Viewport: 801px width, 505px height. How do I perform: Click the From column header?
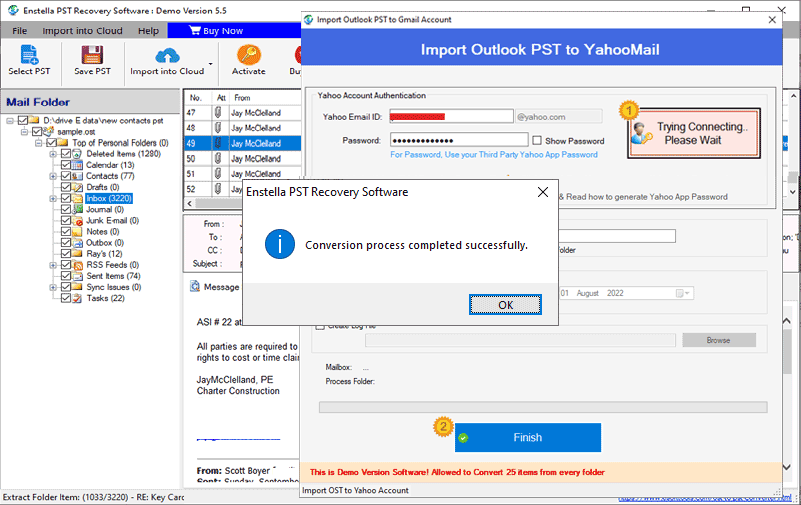(242, 98)
